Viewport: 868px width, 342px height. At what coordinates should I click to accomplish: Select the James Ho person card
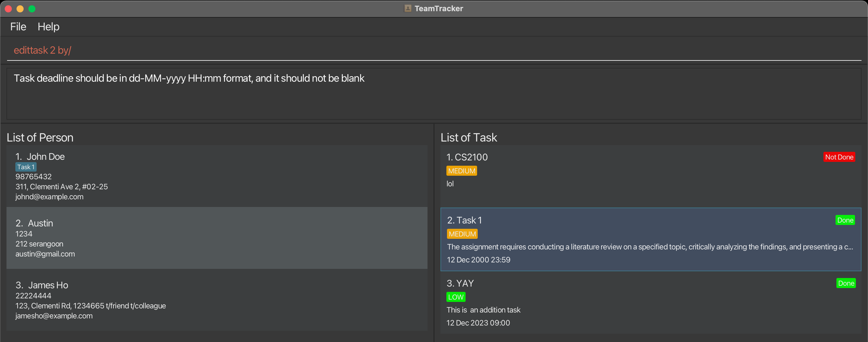(x=216, y=300)
